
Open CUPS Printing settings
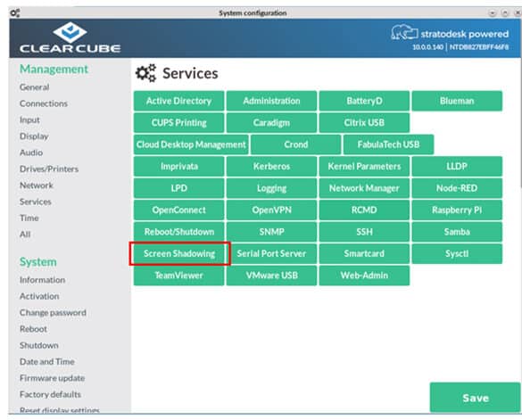[178, 123]
